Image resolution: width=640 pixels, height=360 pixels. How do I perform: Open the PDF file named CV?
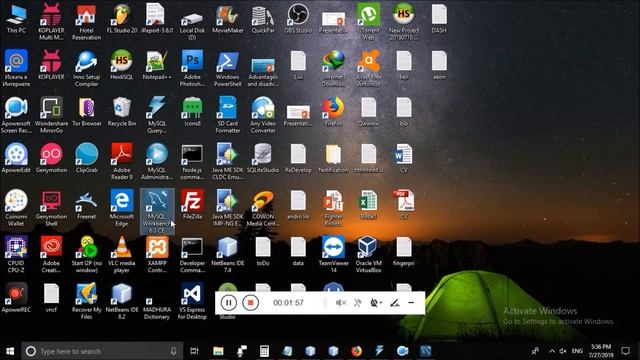pyautogui.click(x=404, y=204)
